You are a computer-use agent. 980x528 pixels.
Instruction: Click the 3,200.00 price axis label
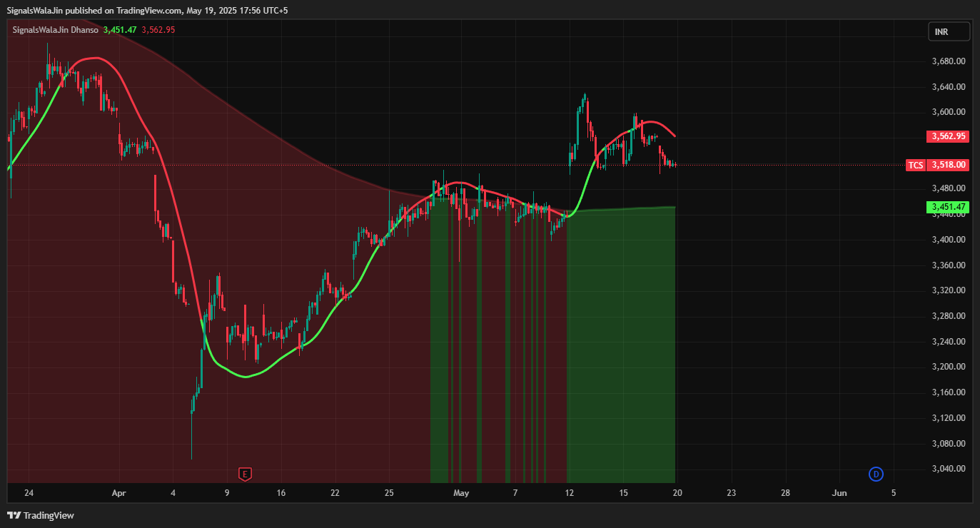pos(949,367)
